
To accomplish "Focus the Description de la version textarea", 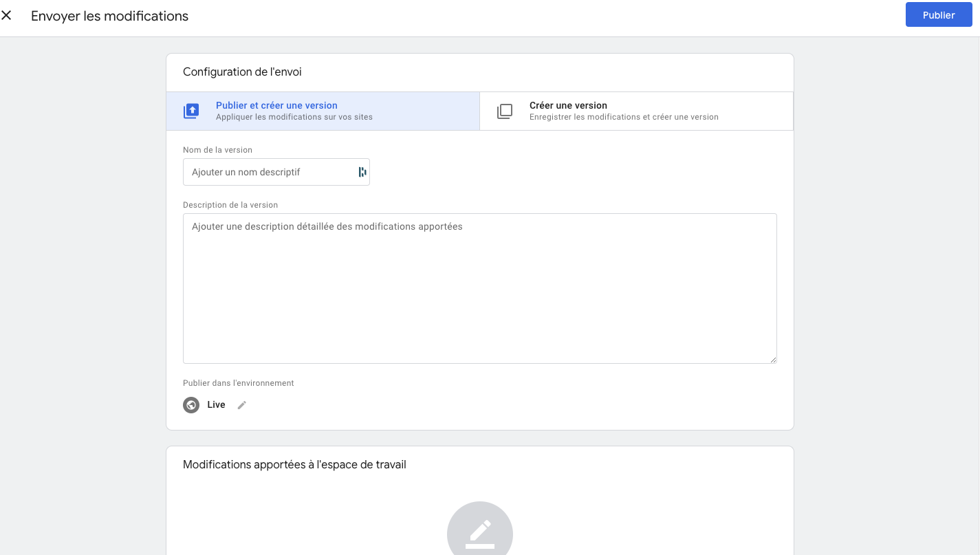I will coord(480,288).
